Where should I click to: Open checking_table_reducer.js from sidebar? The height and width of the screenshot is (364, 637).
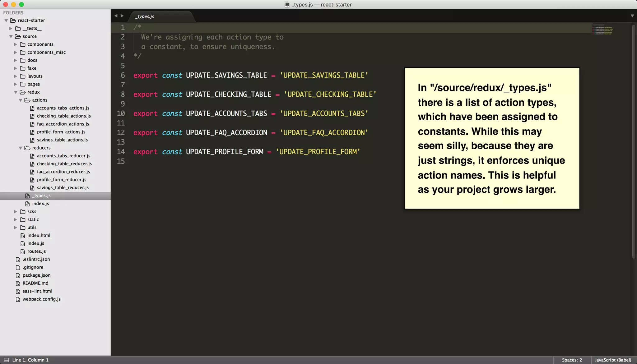(x=64, y=164)
